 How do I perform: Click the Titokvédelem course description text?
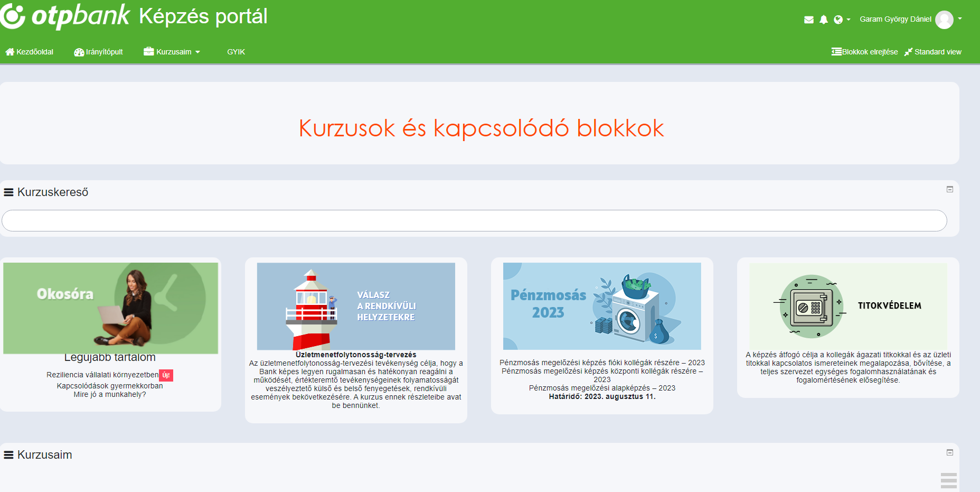tap(848, 367)
